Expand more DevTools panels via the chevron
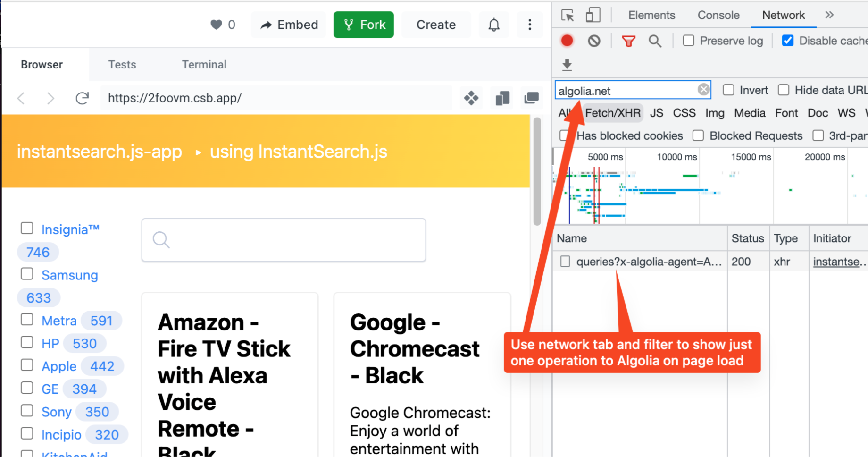This screenshot has height=457, width=868. point(829,15)
